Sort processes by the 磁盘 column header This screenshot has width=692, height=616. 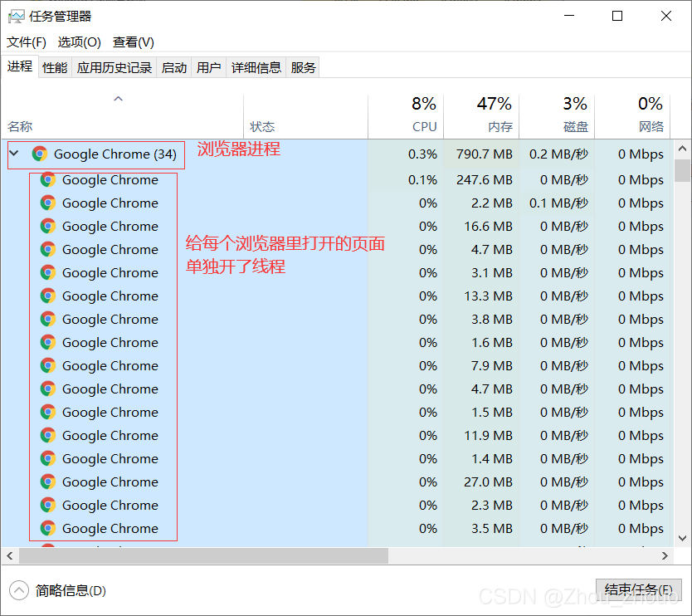tap(557, 116)
